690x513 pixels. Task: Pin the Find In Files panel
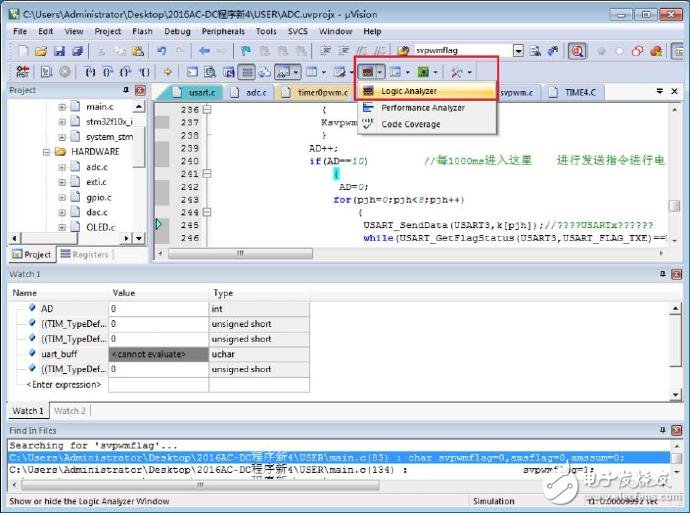click(663, 430)
